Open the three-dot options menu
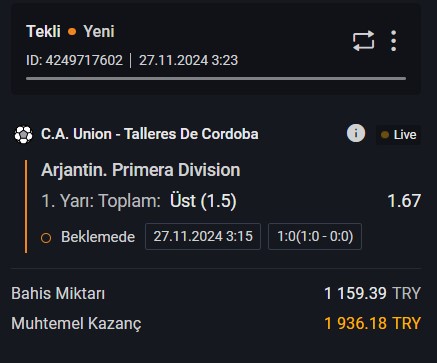This screenshot has width=437, height=363. point(394,41)
